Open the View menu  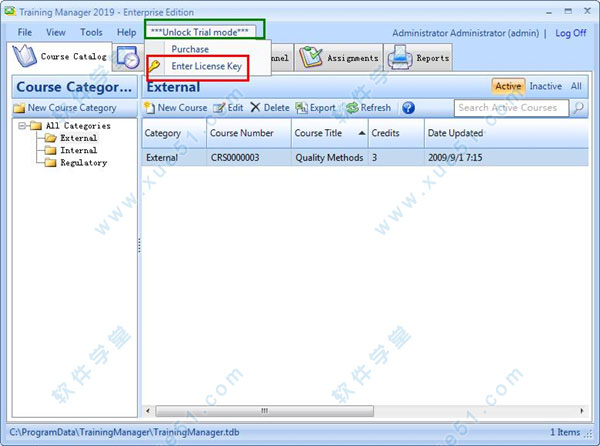point(56,33)
